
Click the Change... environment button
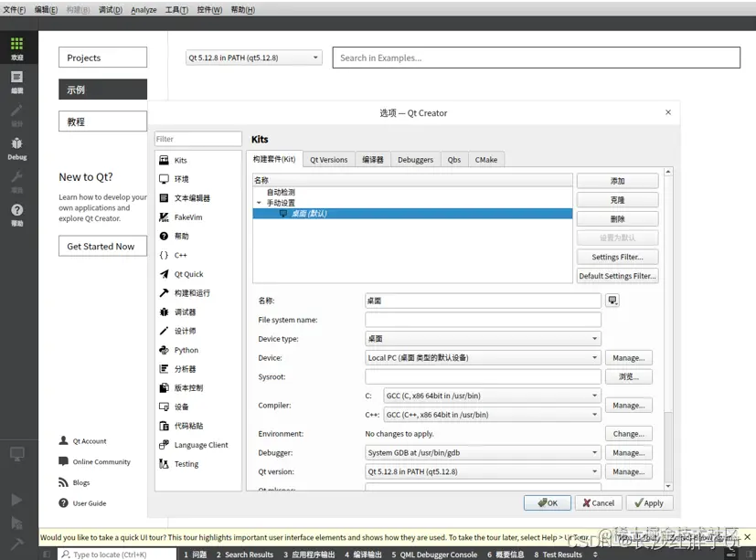click(x=629, y=434)
